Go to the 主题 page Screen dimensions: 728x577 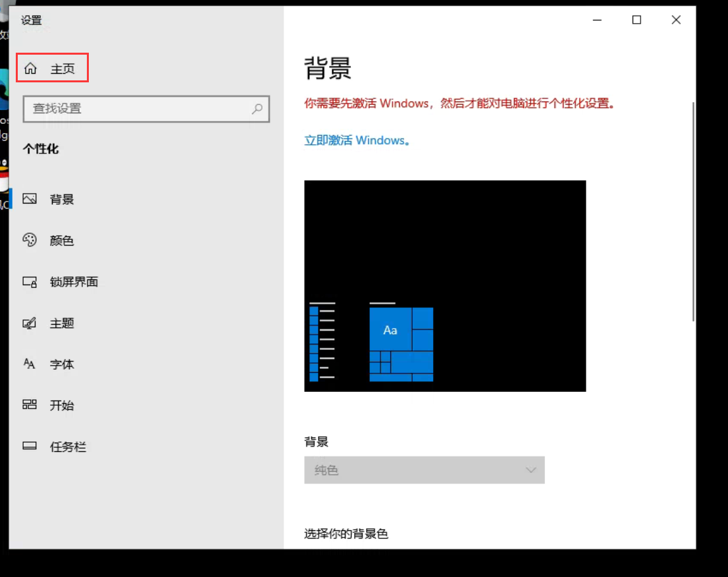tap(63, 323)
